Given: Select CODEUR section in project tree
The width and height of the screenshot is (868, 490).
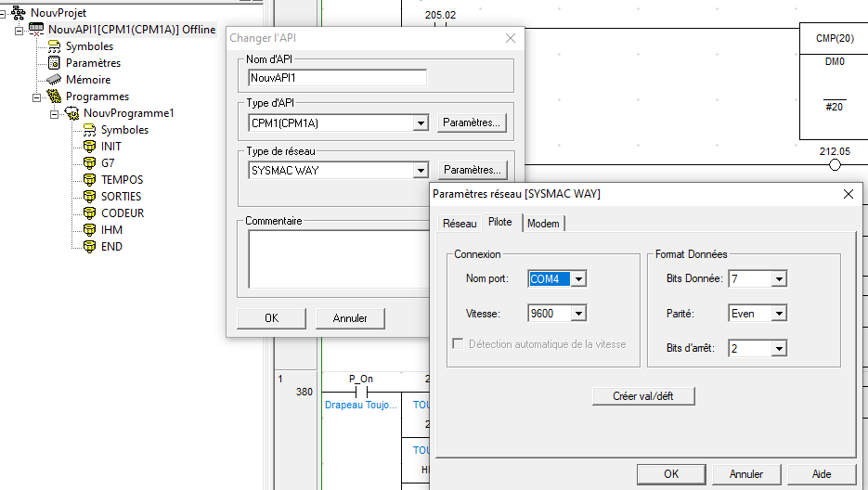Looking at the screenshot, I should [x=123, y=213].
